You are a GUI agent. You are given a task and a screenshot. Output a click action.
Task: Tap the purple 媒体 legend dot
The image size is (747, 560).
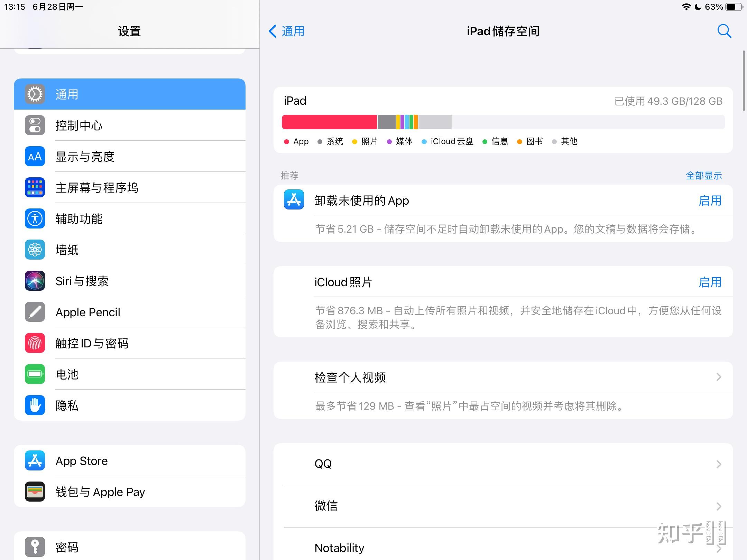(x=389, y=142)
